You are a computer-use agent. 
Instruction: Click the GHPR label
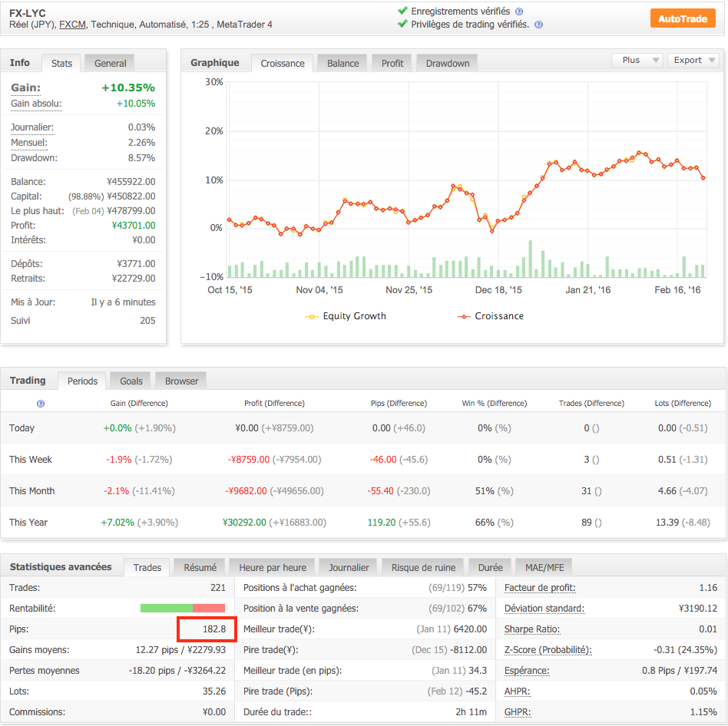click(x=518, y=711)
